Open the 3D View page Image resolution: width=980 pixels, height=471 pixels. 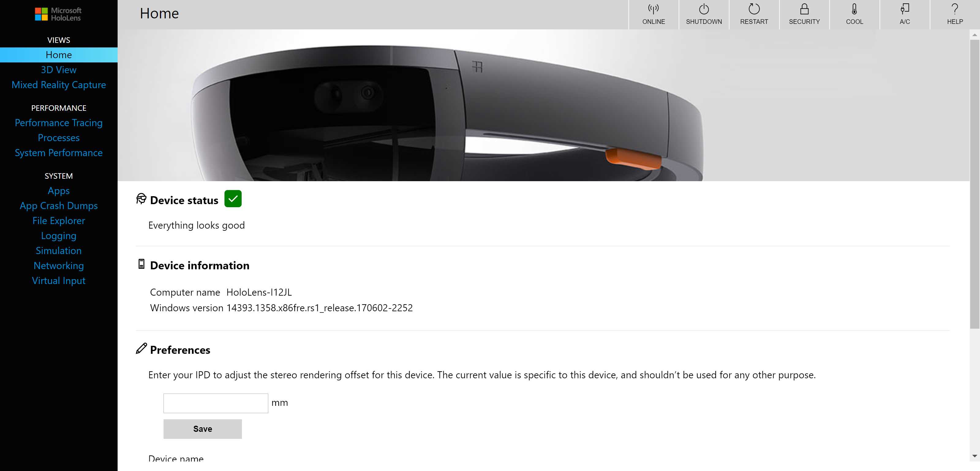(58, 69)
